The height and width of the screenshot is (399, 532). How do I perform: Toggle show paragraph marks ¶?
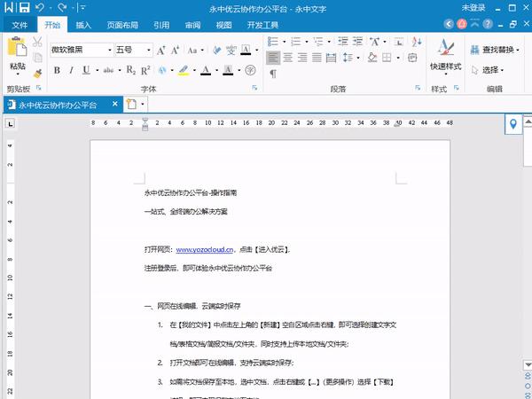pos(273,74)
